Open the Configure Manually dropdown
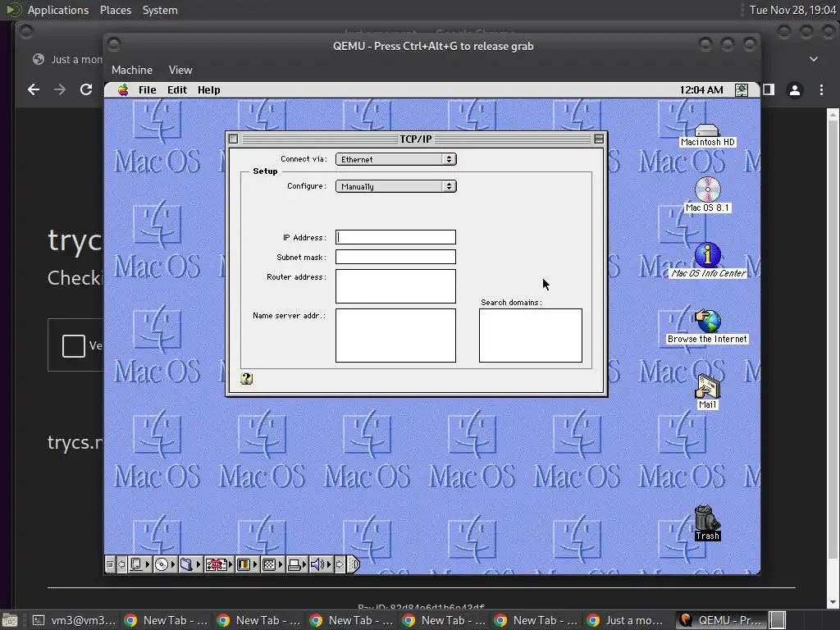 point(396,186)
